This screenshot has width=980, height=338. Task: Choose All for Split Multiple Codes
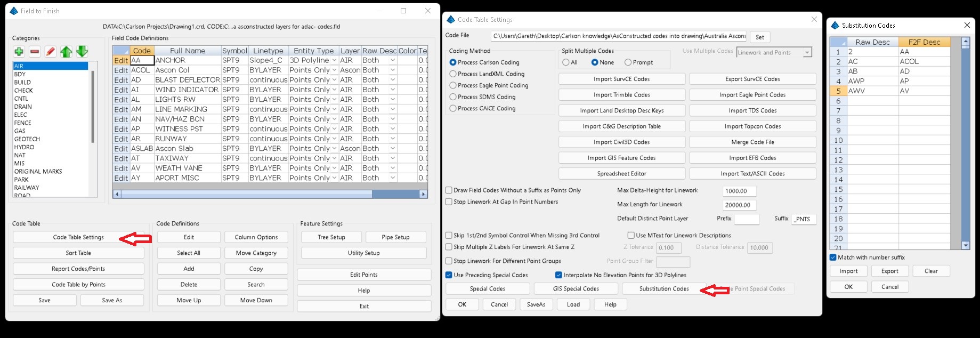[x=566, y=62]
